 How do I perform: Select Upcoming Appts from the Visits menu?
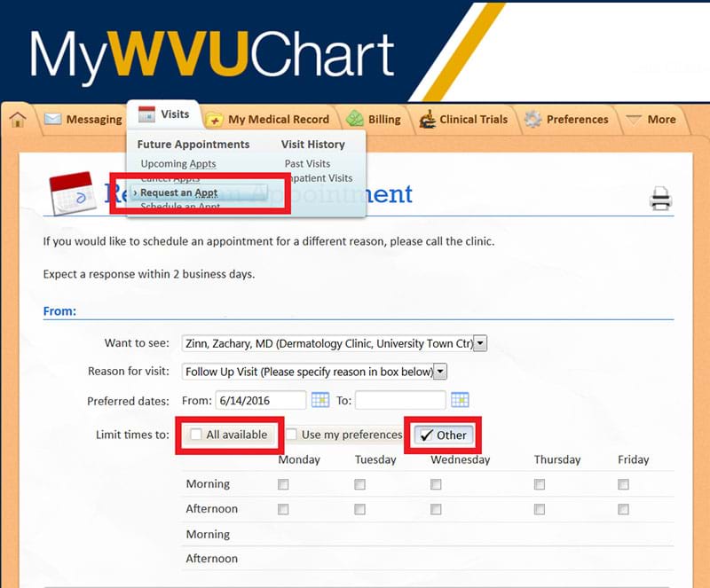[x=178, y=163]
